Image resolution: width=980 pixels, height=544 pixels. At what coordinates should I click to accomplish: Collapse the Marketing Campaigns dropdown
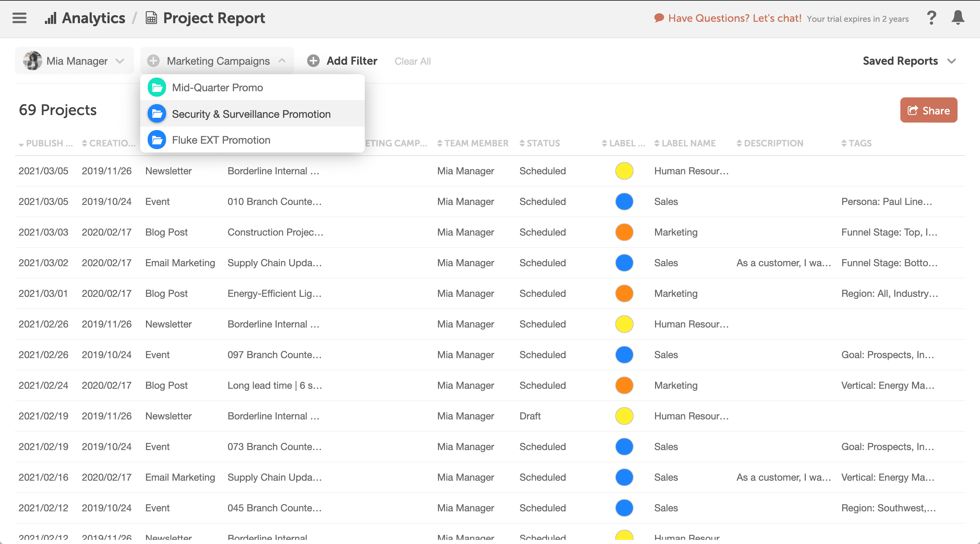pos(282,61)
